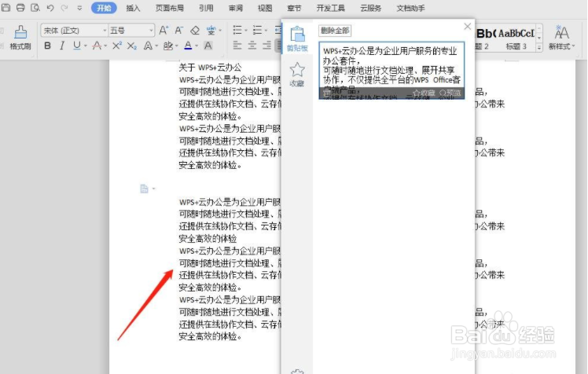Apply font color with blue-underlined A
This screenshot has width=588, height=374.
click(x=188, y=46)
